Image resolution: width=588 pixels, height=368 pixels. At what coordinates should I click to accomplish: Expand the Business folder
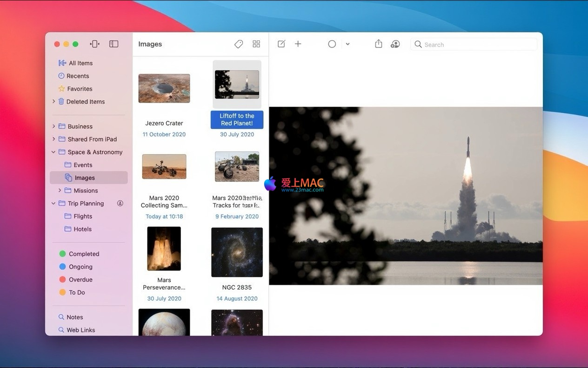coord(53,126)
